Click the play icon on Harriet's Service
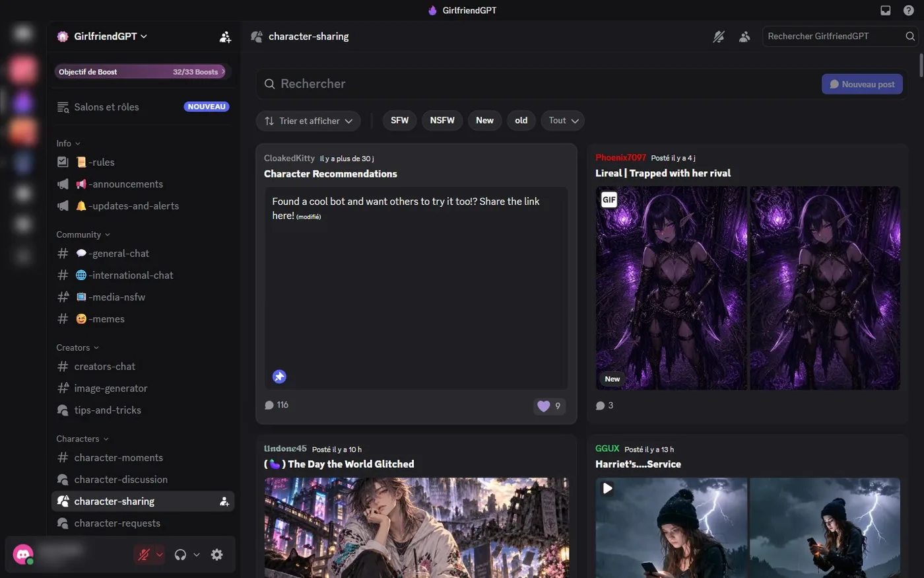The width and height of the screenshot is (924, 578). (x=608, y=489)
